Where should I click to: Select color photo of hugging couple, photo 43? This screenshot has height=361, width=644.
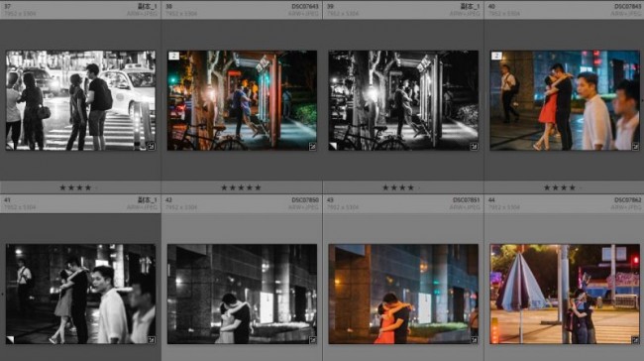(x=403, y=294)
